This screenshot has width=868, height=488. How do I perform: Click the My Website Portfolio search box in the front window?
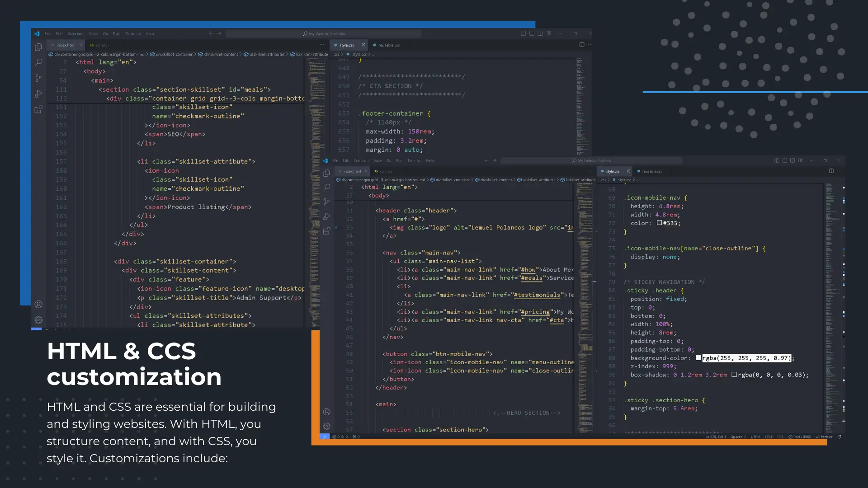[591, 160]
